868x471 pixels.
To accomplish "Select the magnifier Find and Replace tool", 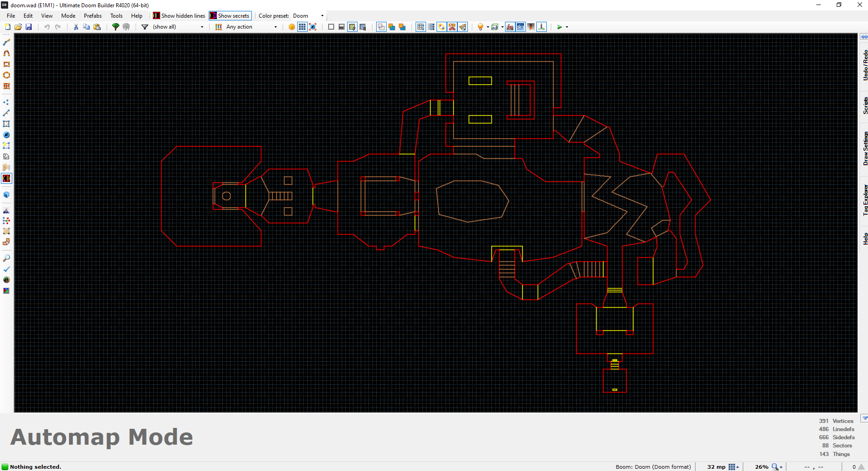I will (x=6, y=258).
